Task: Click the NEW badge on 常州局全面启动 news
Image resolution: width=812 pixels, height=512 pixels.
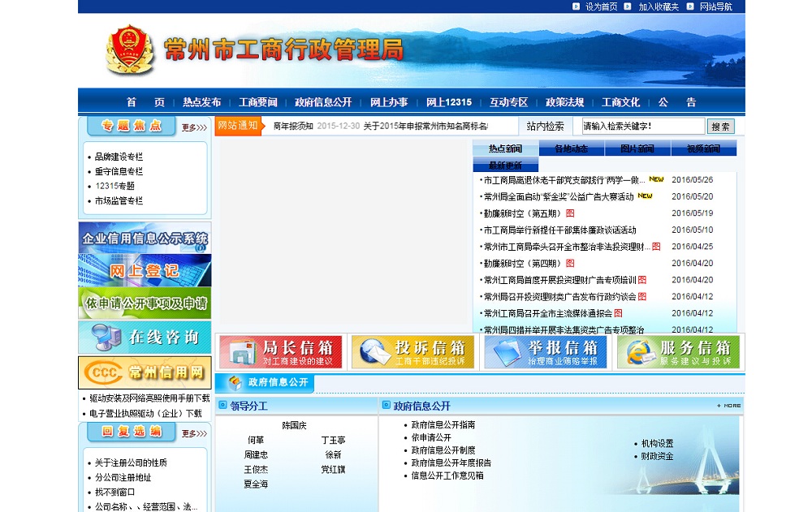Action: click(645, 196)
